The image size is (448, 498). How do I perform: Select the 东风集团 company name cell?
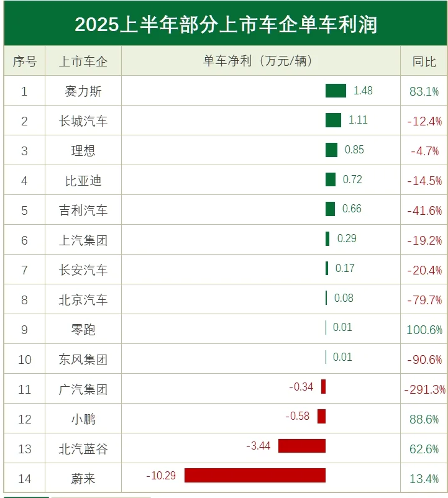click(83, 360)
